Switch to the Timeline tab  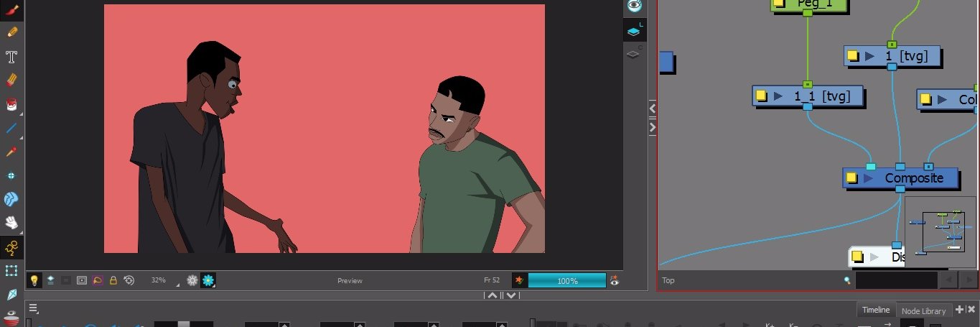point(876,310)
